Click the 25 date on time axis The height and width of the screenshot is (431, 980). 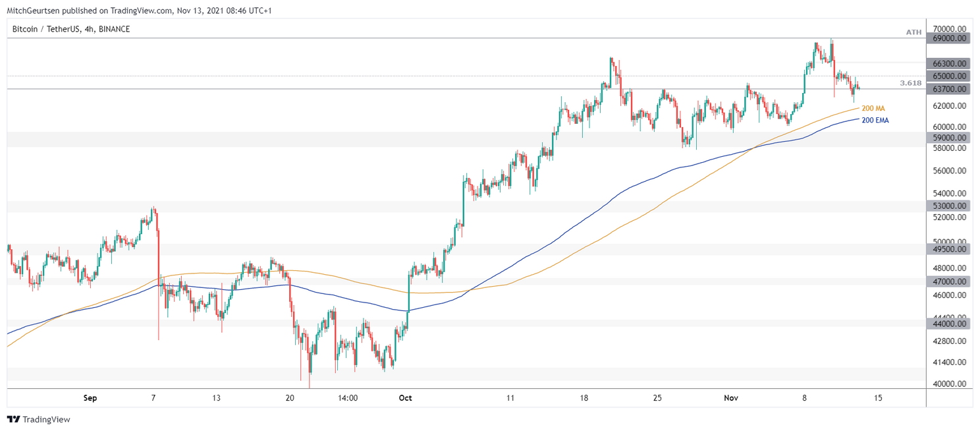pos(657,398)
